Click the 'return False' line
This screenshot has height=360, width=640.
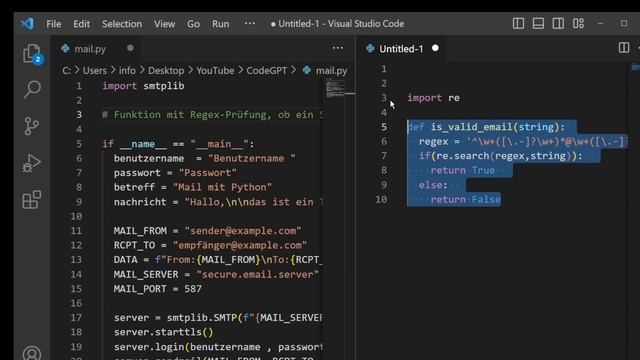pos(465,199)
